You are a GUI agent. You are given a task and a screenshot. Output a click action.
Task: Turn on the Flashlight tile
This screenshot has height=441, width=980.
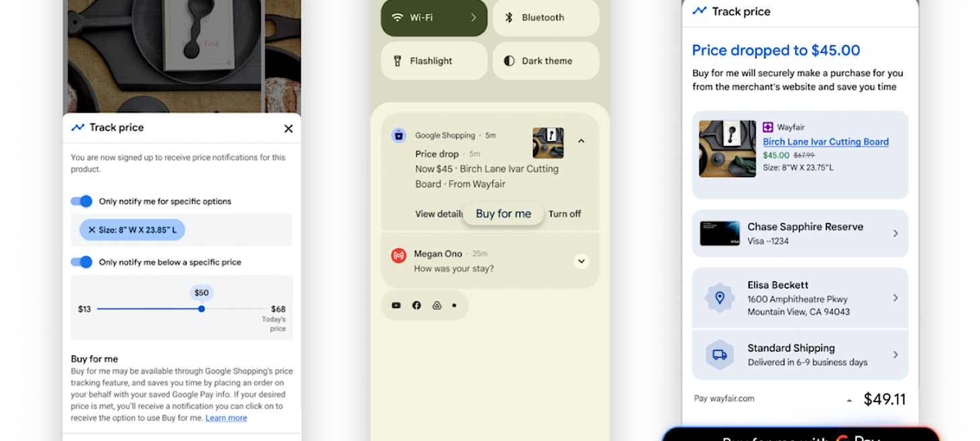[x=434, y=60]
